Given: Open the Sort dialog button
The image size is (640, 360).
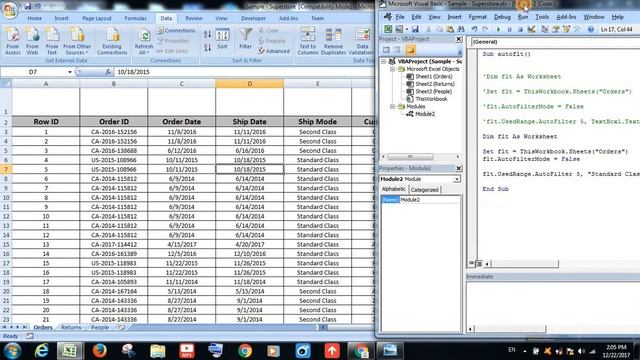Looking at the screenshot, I should [x=222, y=39].
